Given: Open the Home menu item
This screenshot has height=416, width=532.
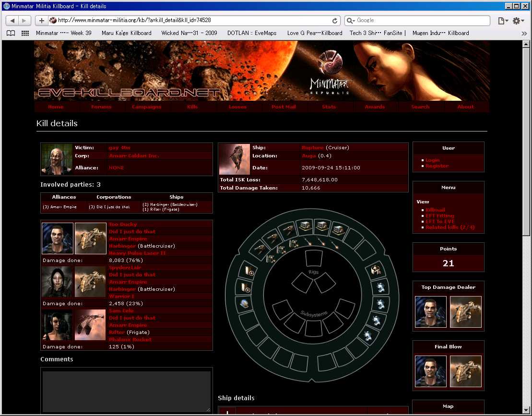Looking at the screenshot, I should click(56, 107).
